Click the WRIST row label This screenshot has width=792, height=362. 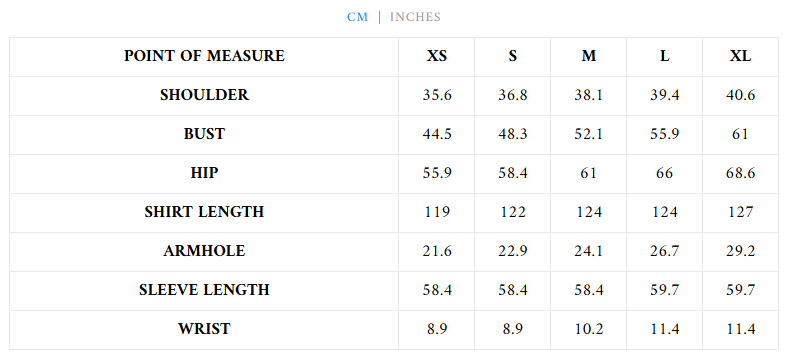pos(204,329)
